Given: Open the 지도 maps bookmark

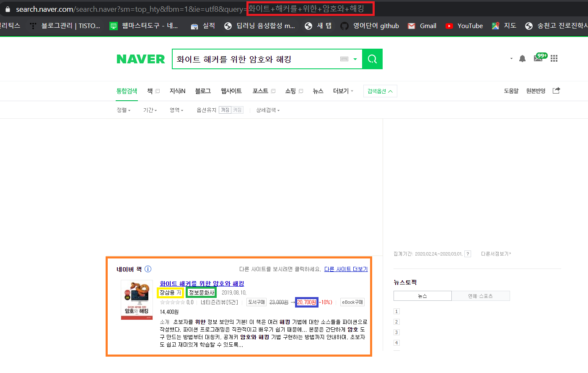Looking at the screenshot, I should click(x=504, y=26).
